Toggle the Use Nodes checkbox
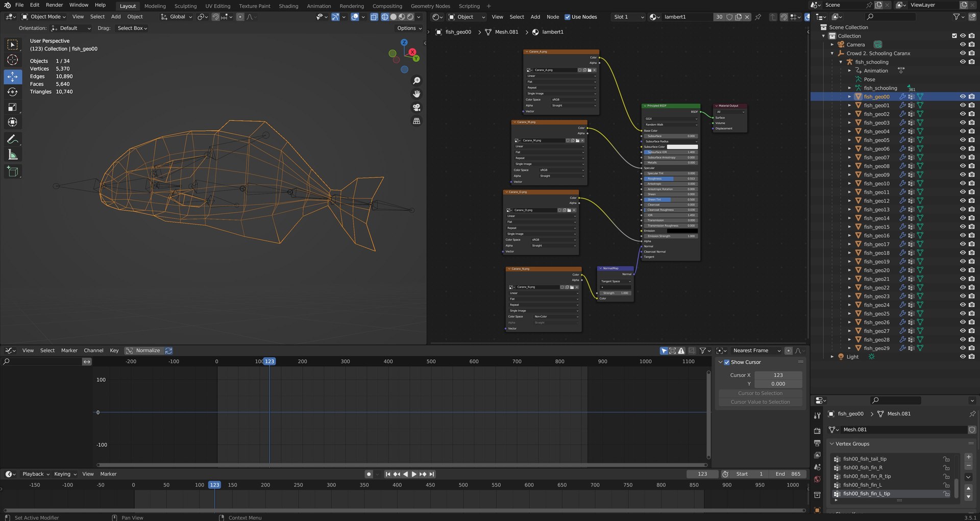980x521 pixels. click(567, 17)
